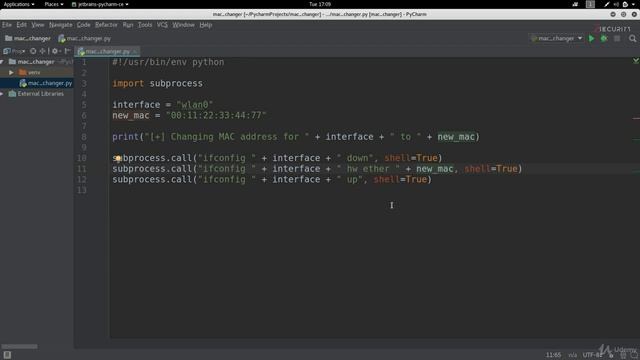Click the shebang line 1 of code

click(x=168, y=62)
